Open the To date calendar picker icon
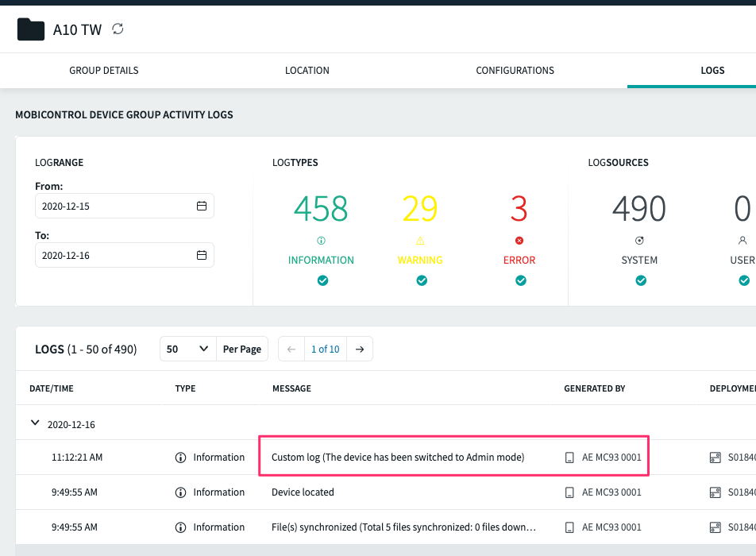This screenshot has width=756, height=556. 202,256
